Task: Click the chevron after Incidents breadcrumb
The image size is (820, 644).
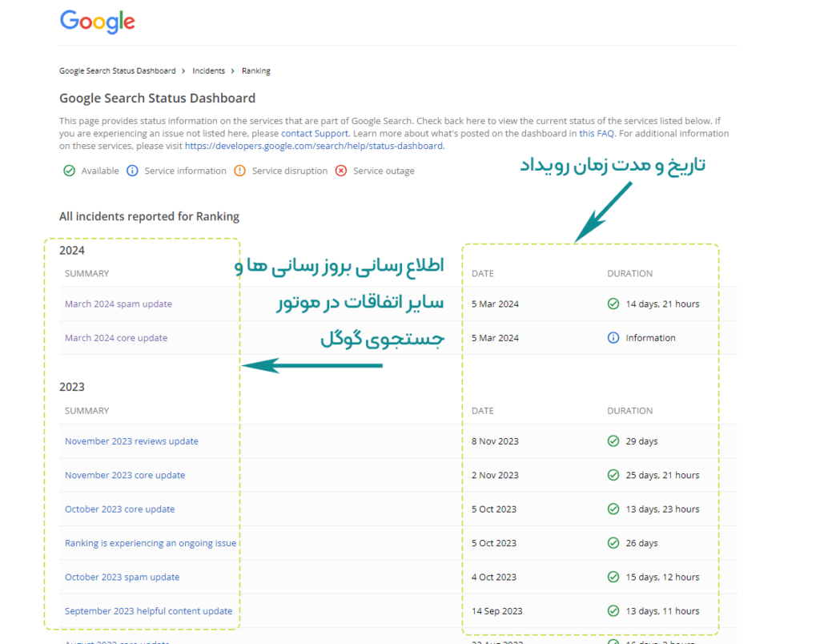Action: pyautogui.click(x=233, y=71)
